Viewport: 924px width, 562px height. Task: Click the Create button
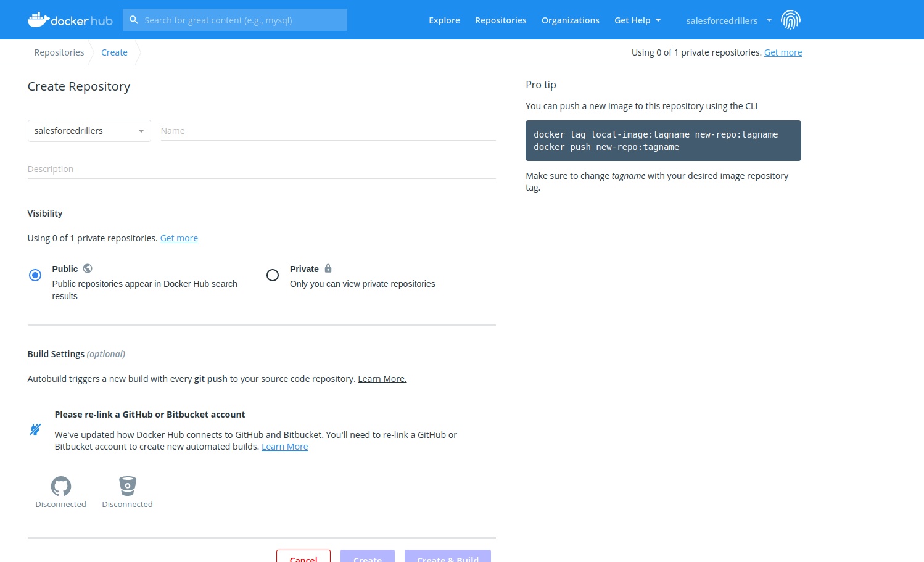(368, 556)
